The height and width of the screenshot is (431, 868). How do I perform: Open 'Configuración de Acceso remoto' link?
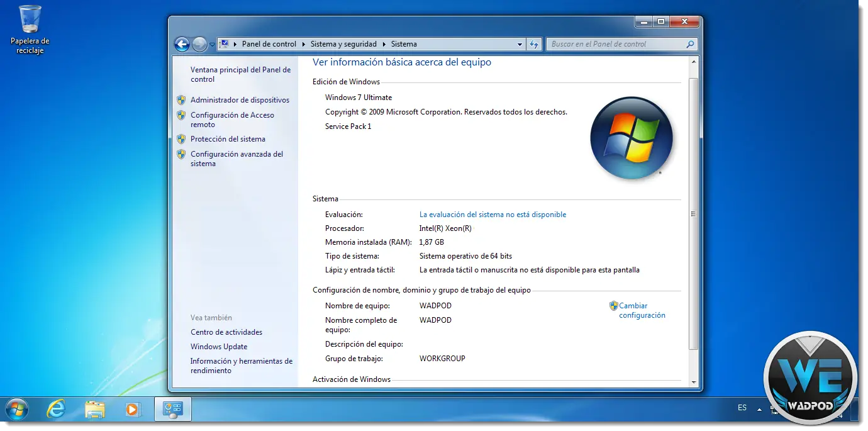232,120
